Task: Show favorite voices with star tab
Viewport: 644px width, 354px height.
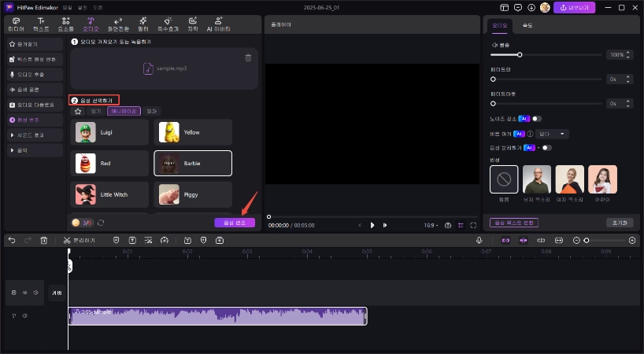Action: (x=78, y=111)
